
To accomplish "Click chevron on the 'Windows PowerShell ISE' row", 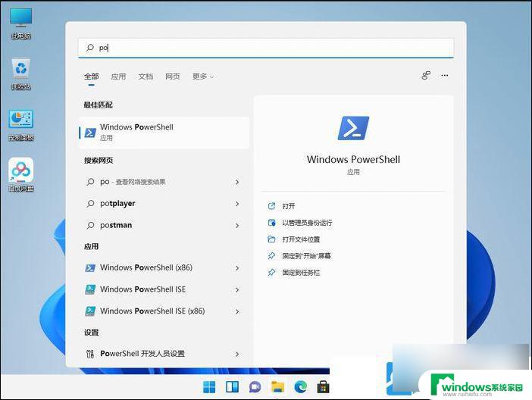I will [x=237, y=289].
